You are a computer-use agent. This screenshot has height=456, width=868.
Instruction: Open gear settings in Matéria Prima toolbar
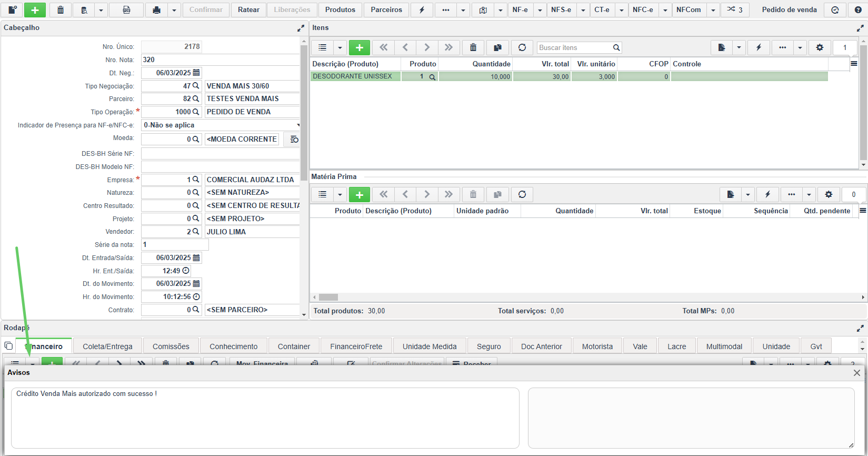829,194
